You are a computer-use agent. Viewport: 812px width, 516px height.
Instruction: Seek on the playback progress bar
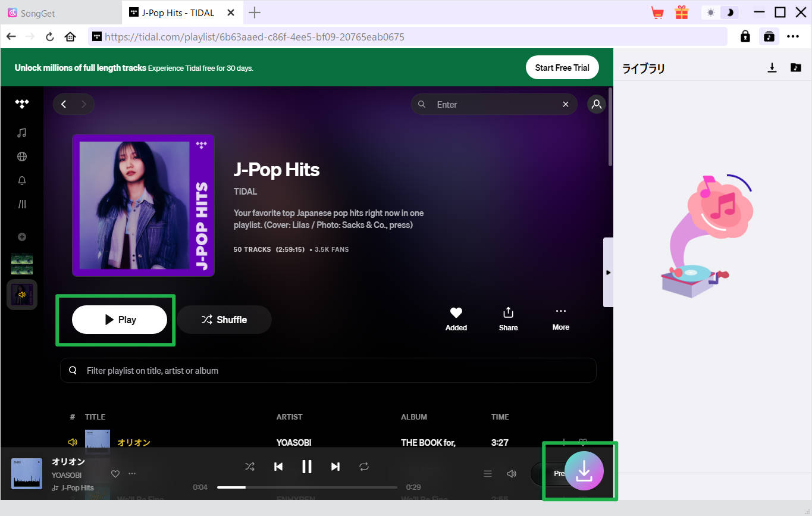307,487
